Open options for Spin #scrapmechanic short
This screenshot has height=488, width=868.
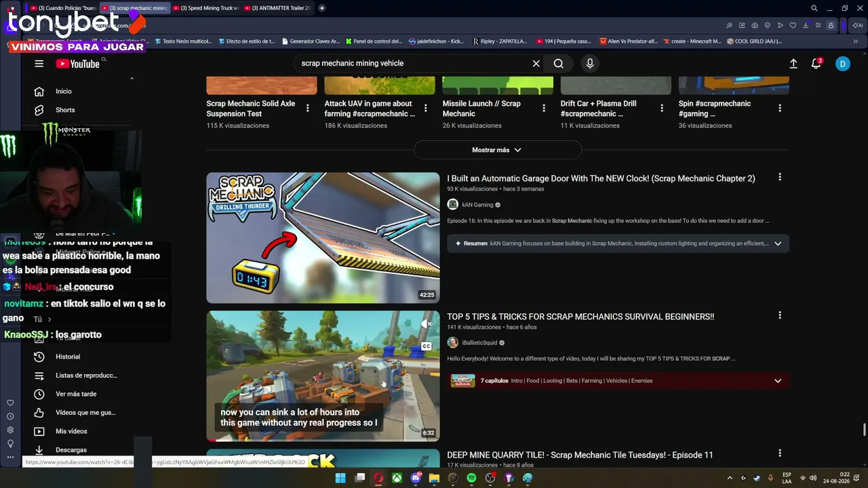click(x=780, y=108)
